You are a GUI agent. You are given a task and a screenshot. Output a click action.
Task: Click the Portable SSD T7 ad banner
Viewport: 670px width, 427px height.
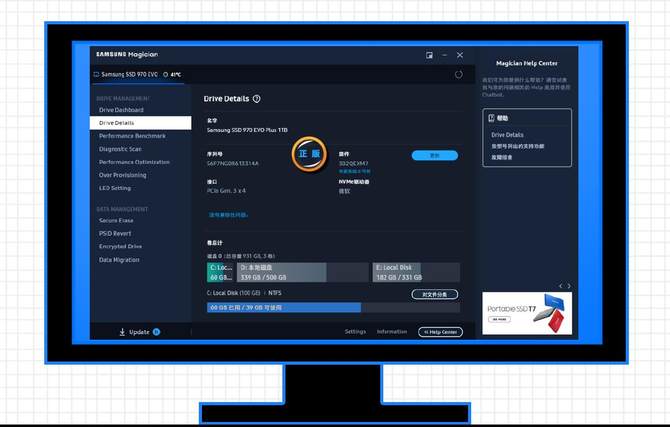[x=527, y=314]
